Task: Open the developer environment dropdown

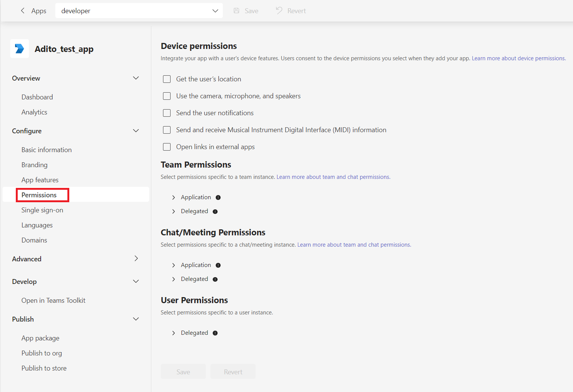Action: click(139, 11)
